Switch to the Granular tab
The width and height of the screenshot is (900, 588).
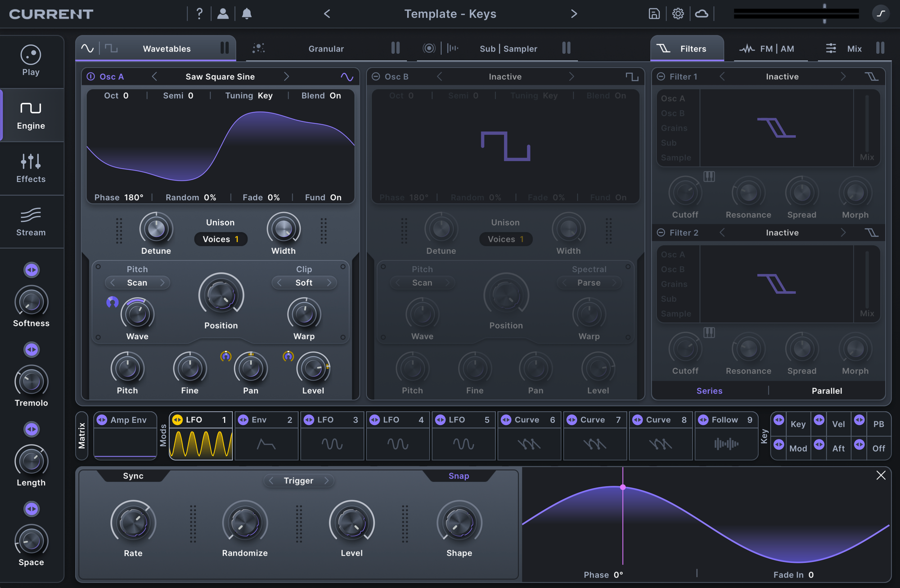tap(326, 49)
